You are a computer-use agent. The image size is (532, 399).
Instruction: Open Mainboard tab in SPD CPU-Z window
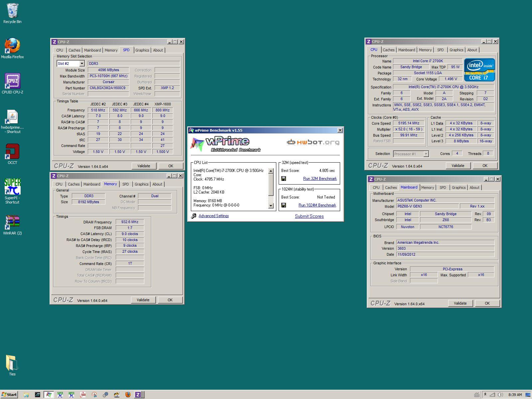92,50
